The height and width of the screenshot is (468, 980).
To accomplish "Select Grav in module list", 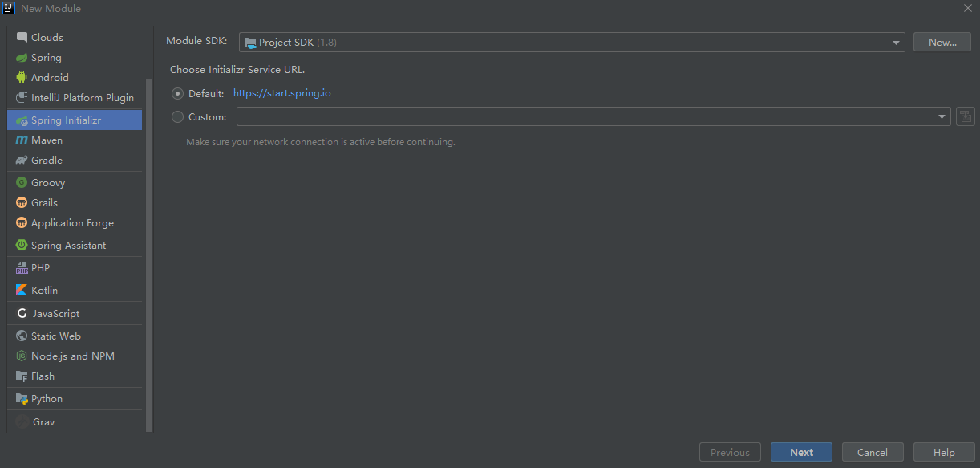I will [x=75, y=422].
